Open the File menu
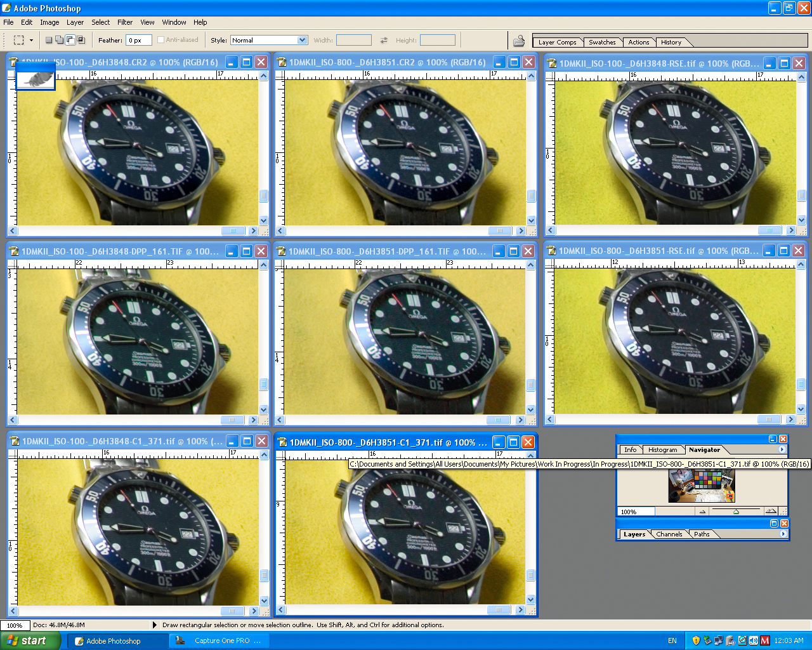812x650 pixels. pos(8,22)
